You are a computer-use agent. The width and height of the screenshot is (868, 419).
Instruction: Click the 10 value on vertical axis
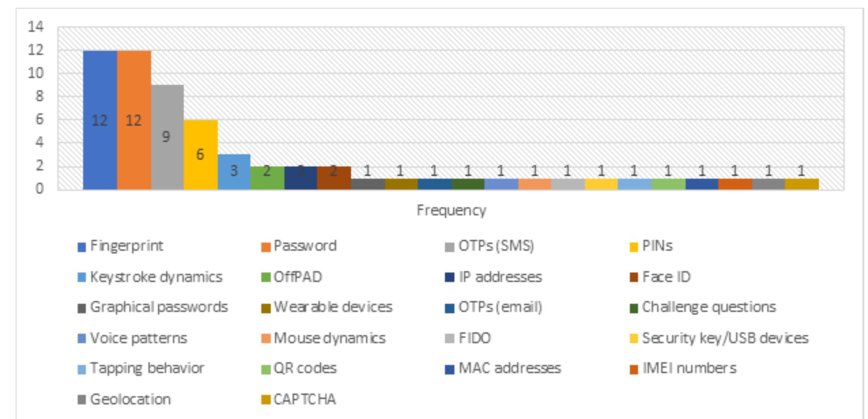(x=35, y=73)
